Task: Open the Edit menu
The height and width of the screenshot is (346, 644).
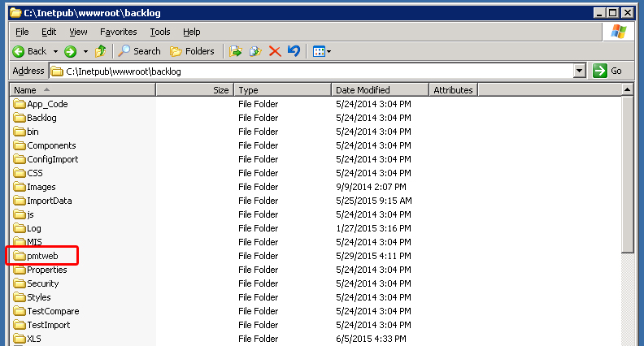Action: tap(49, 32)
